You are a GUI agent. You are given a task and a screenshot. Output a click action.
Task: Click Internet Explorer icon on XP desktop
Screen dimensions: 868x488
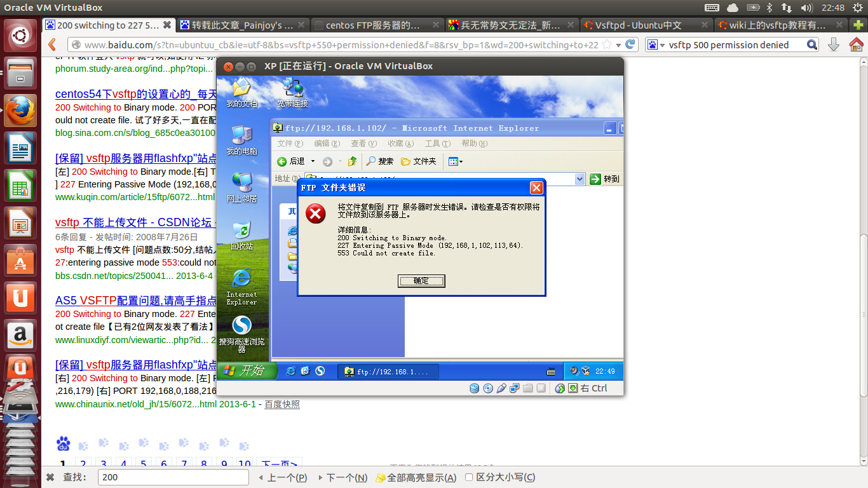click(241, 287)
